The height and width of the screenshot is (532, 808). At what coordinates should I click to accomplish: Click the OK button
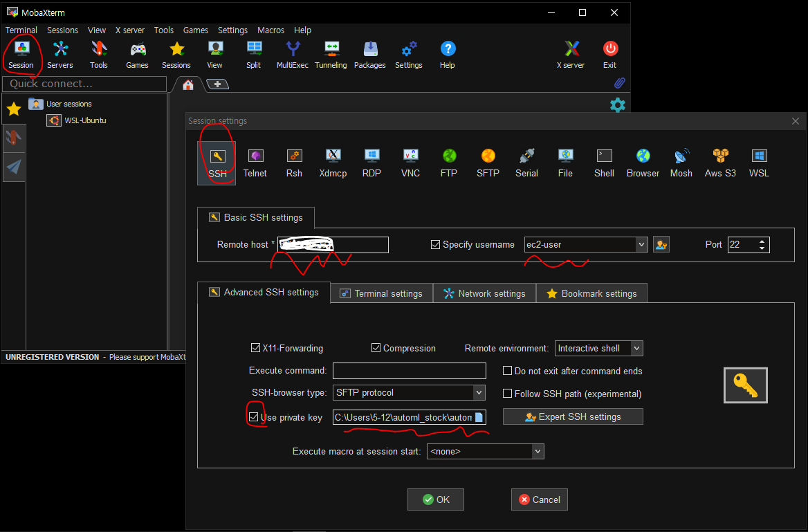(x=436, y=499)
